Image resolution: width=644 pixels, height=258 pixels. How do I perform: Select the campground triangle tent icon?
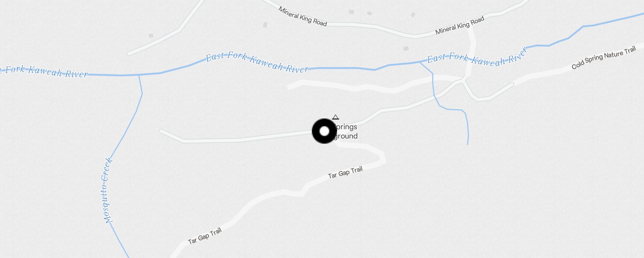click(336, 117)
